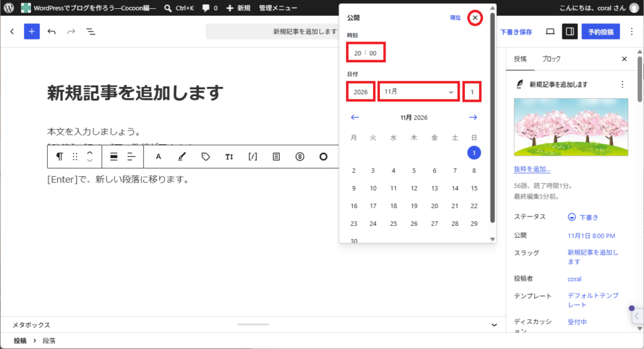Screen dimensions: 644x349
Task: Click the block drag handle dots
Action: (x=75, y=157)
